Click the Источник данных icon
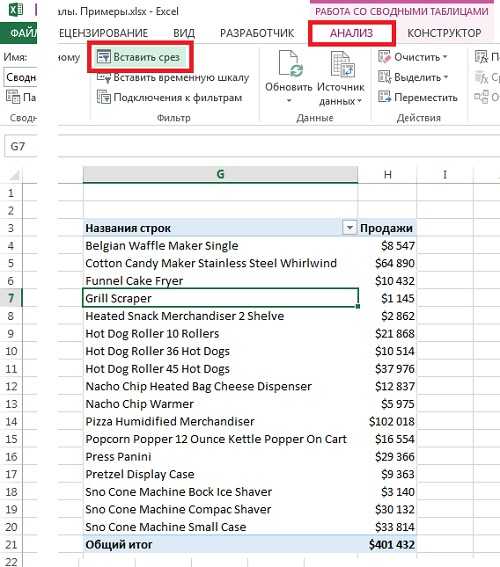Image resolution: width=500 pixels, height=567 pixels. coord(342,64)
